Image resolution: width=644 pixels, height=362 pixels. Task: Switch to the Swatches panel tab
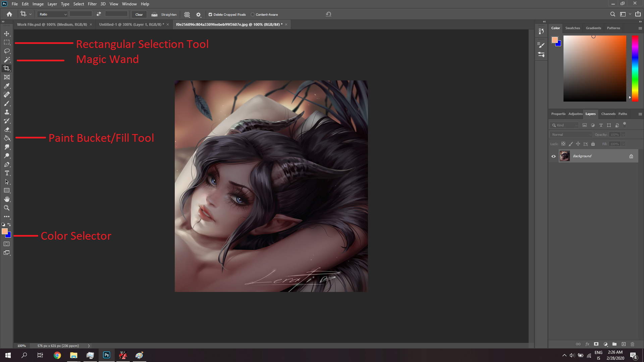573,28
